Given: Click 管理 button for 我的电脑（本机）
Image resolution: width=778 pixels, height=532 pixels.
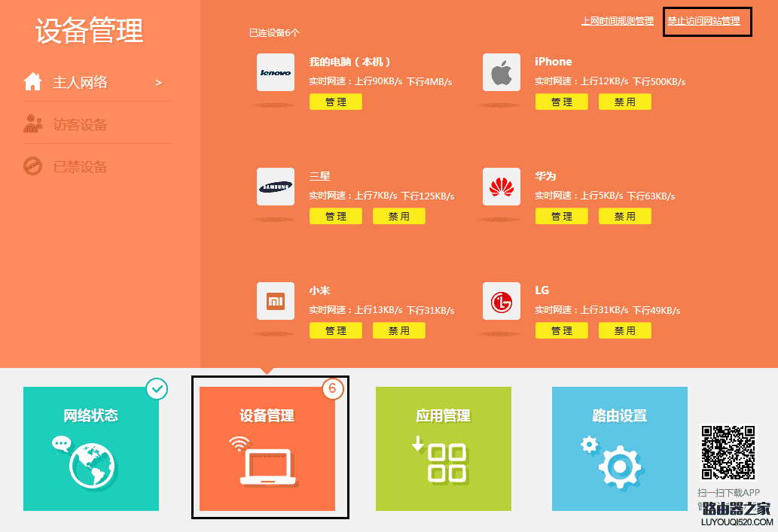Looking at the screenshot, I should (335, 102).
